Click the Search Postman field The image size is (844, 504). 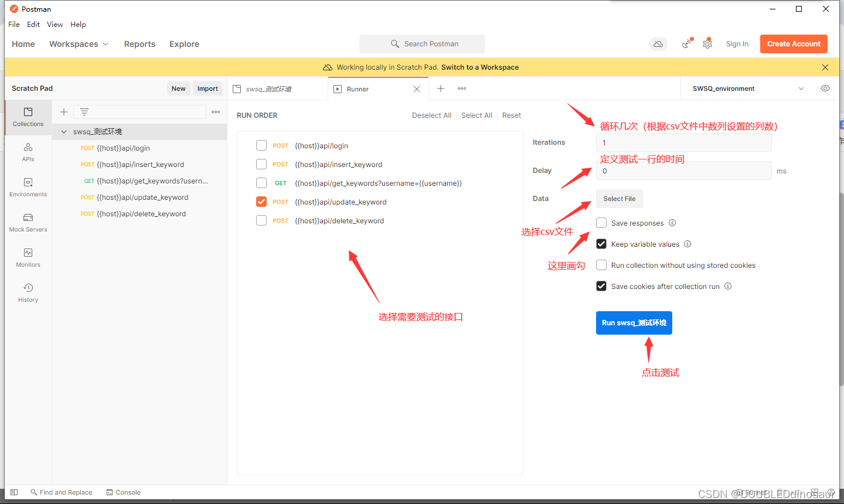pyautogui.click(x=422, y=44)
